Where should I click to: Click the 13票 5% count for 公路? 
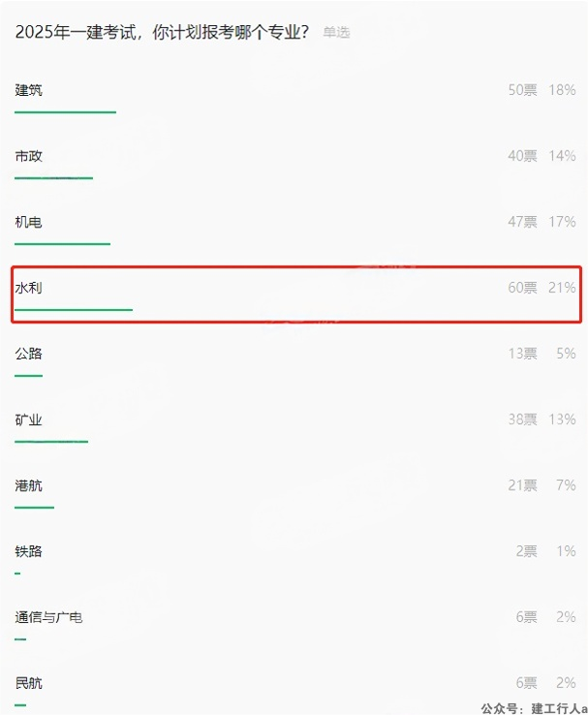(542, 354)
